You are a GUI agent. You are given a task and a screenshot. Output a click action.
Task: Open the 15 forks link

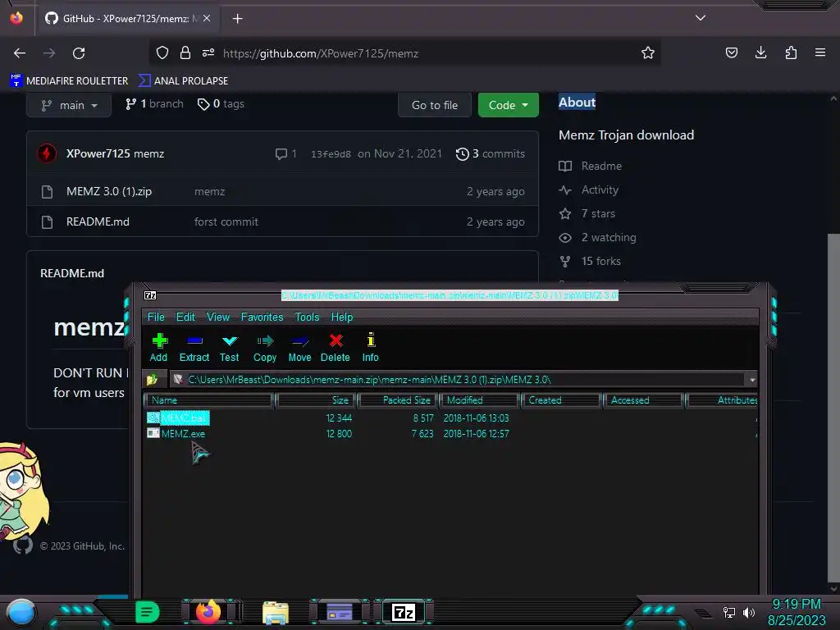(x=590, y=262)
